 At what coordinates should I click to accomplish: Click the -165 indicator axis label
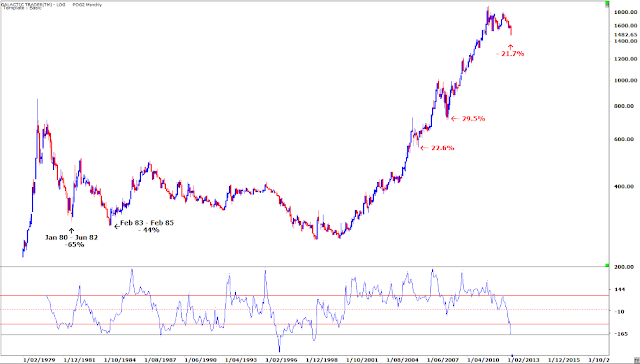[621, 334]
